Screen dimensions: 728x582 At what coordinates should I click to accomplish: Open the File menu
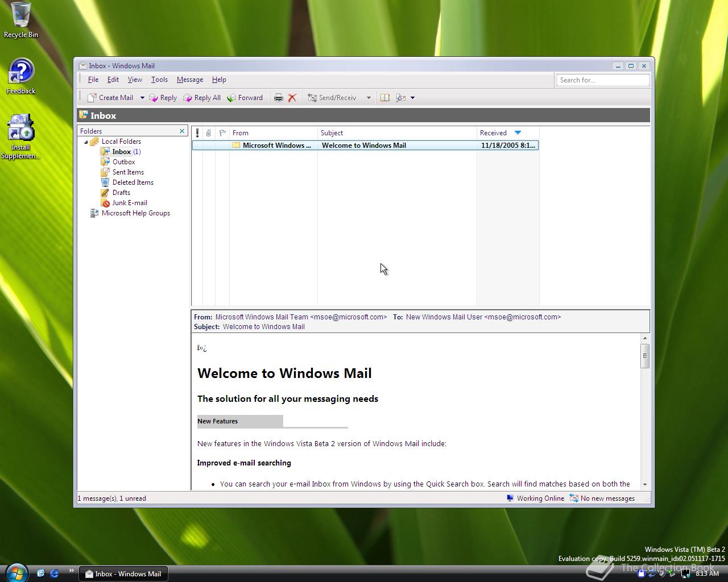pyautogui.click(x=93, y=80)
